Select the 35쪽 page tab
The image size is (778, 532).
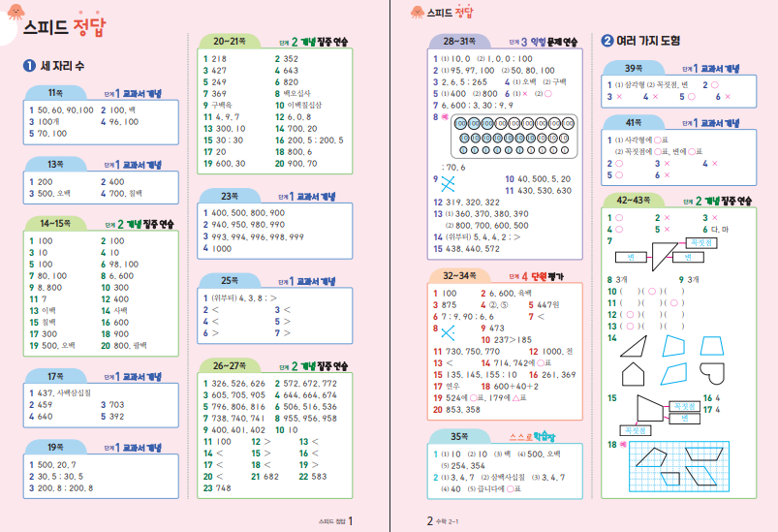[459, 436]
